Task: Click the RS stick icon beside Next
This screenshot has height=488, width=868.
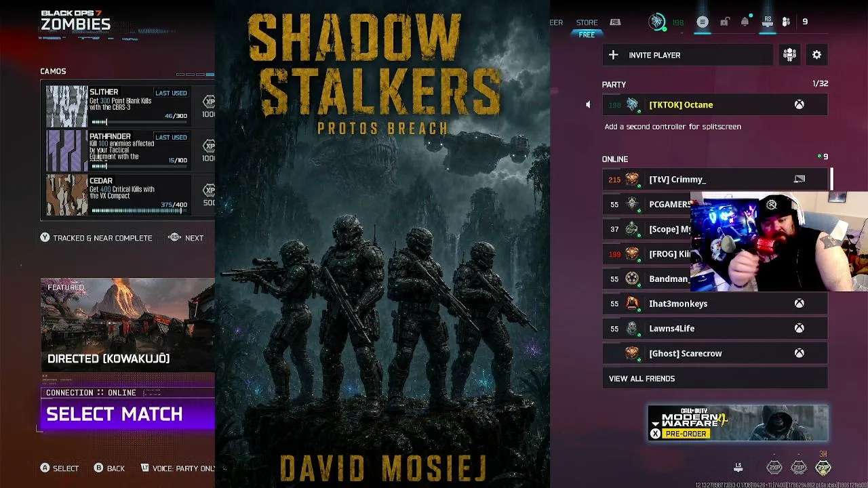Action: (174, 238)
